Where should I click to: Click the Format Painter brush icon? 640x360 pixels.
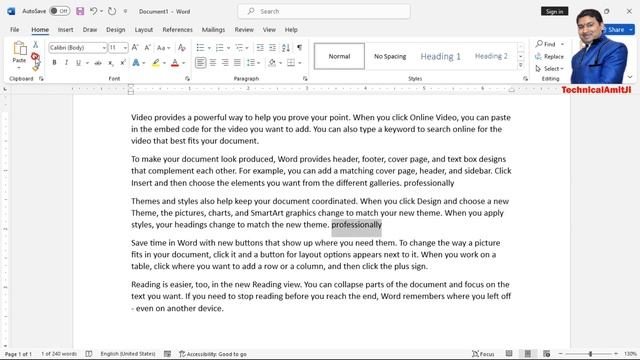tap(36, 68)
